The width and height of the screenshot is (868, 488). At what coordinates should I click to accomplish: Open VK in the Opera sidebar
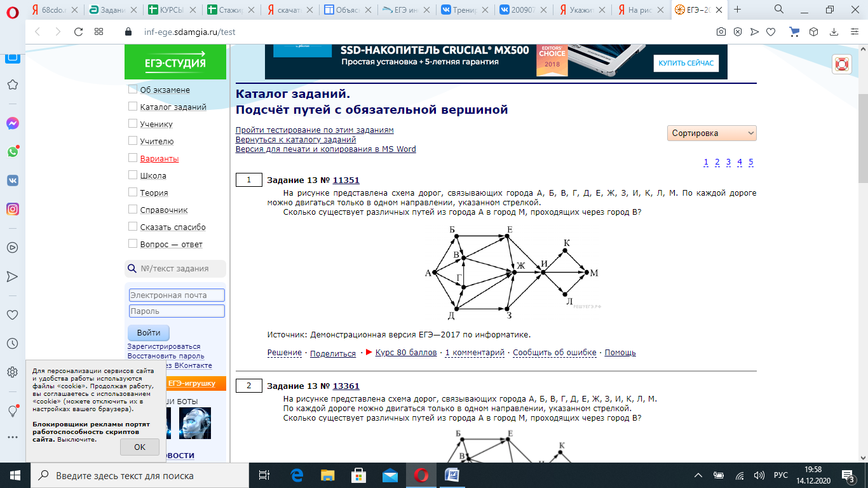click(x=12, y=180)
